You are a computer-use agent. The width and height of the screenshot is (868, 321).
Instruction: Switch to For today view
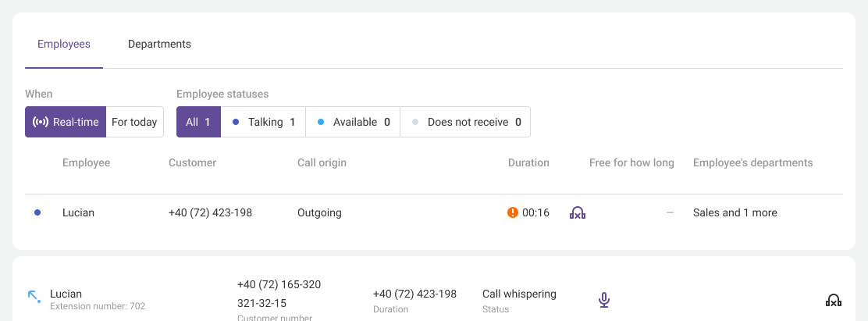tap(134, 122)
